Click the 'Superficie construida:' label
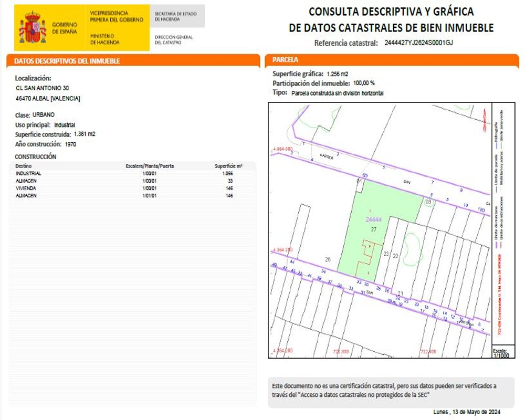The image size is (525, 420). (43, 134)
